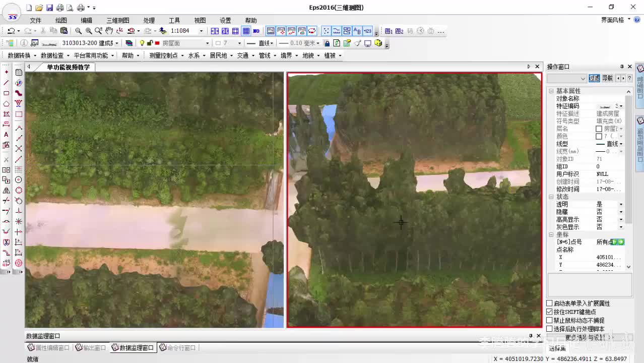644x363 pixels.
Task: Toggle the layer lock padlock
Action: click(x=150, y=43)
